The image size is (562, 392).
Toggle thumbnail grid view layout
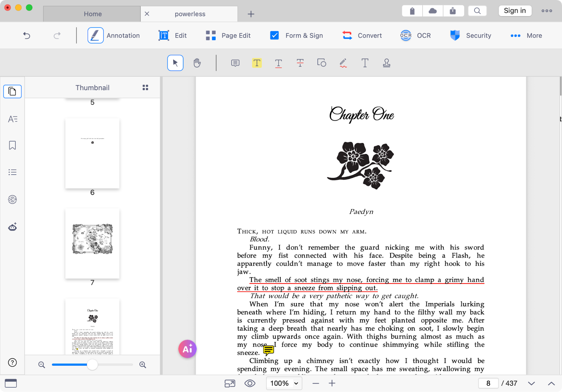[145, 88]
